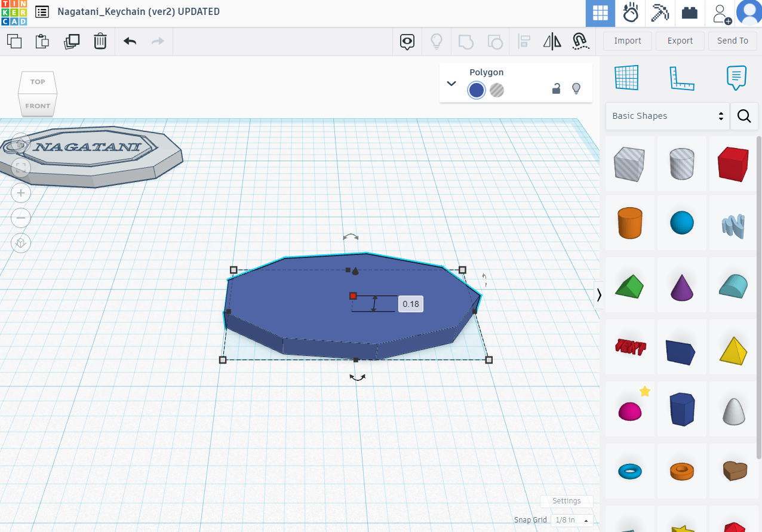This screenshot has width=762, height=532.
Task: Lock the selected Polygon shape
Action: point(556,88)
